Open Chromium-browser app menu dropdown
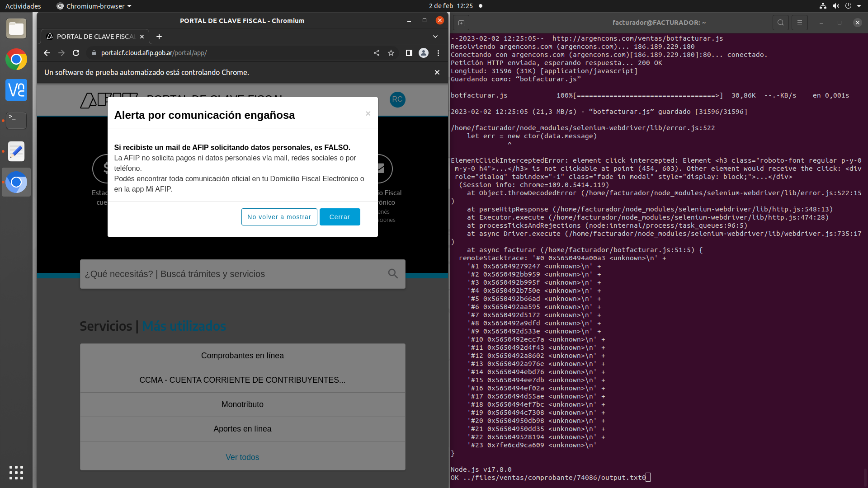Screen dimensions: 868x488 (94, 6)
